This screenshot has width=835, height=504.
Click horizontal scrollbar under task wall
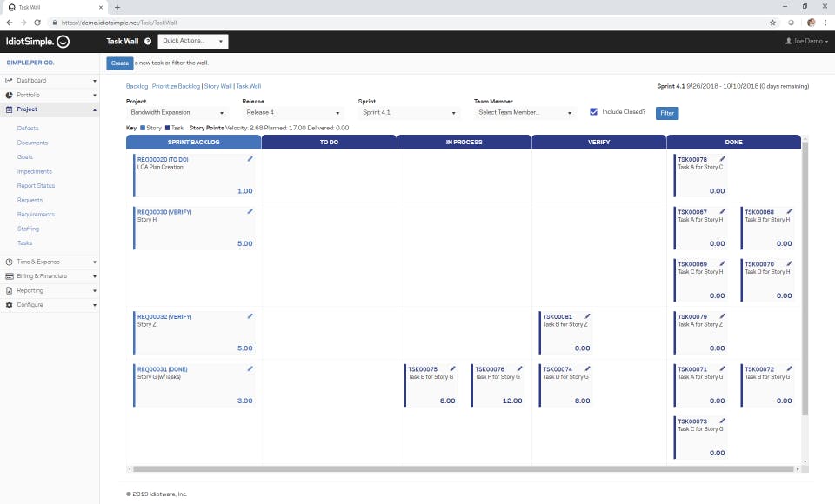click(x=464, y=469)
